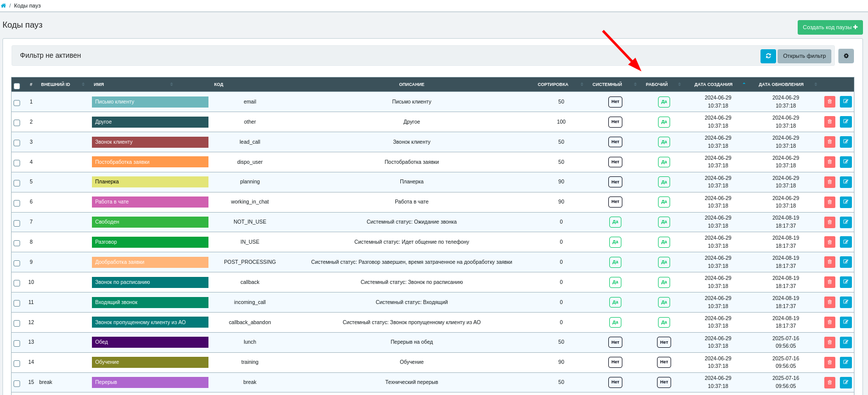Click the orange Постобработка заявки color label
Screen dimensions: 868x395
coord(150,162)
